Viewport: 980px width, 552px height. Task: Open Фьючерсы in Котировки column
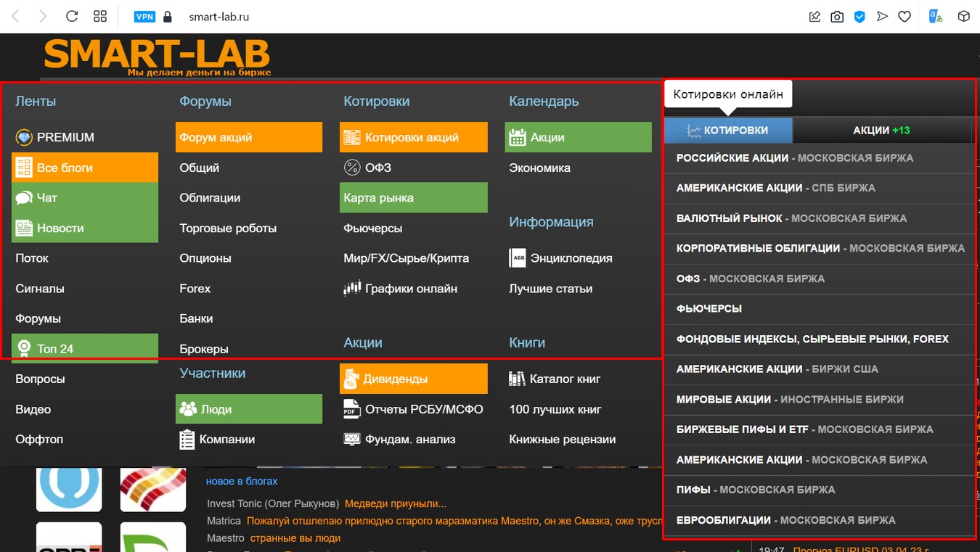pyautogui.click(x=373, y=228)
